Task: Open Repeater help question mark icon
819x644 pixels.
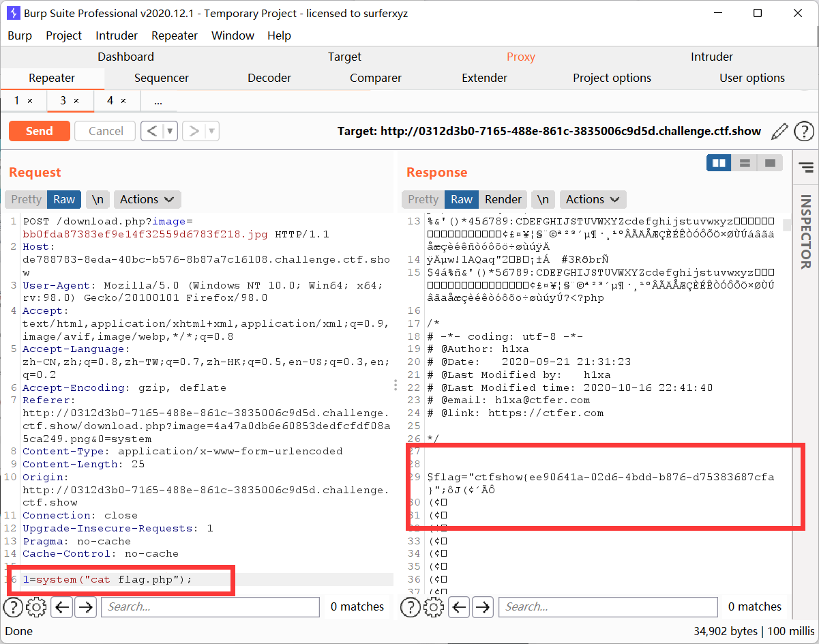Action: pos(805,131)
